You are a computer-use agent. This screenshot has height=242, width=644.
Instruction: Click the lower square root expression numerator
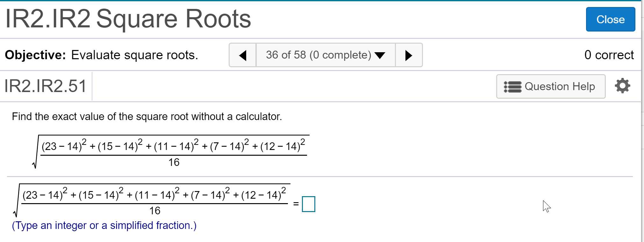coord(154,194)
